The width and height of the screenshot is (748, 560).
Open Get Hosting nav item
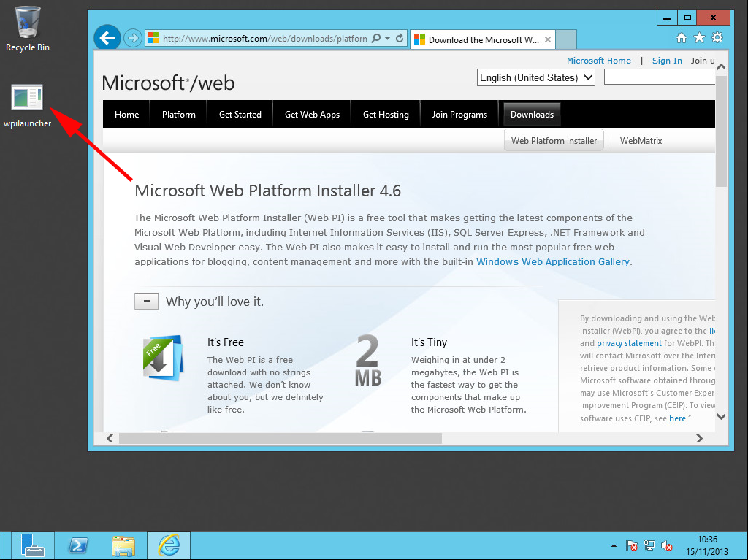click(x=386, y=115)
